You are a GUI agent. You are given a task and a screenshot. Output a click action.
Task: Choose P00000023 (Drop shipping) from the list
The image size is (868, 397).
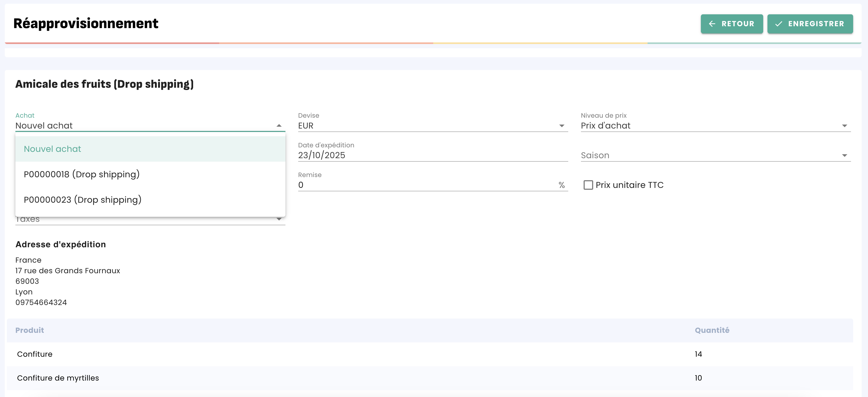(83, 200)
